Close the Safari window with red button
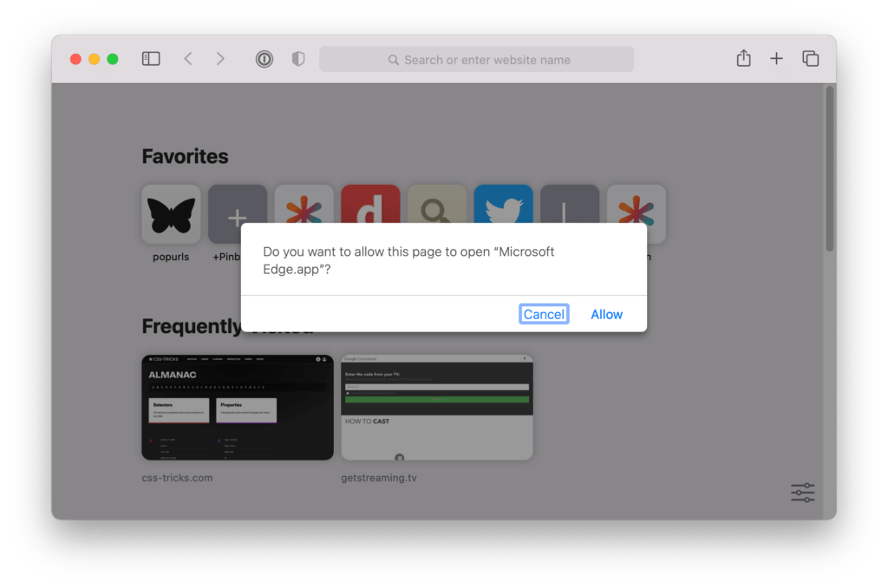 coord(75,59)
